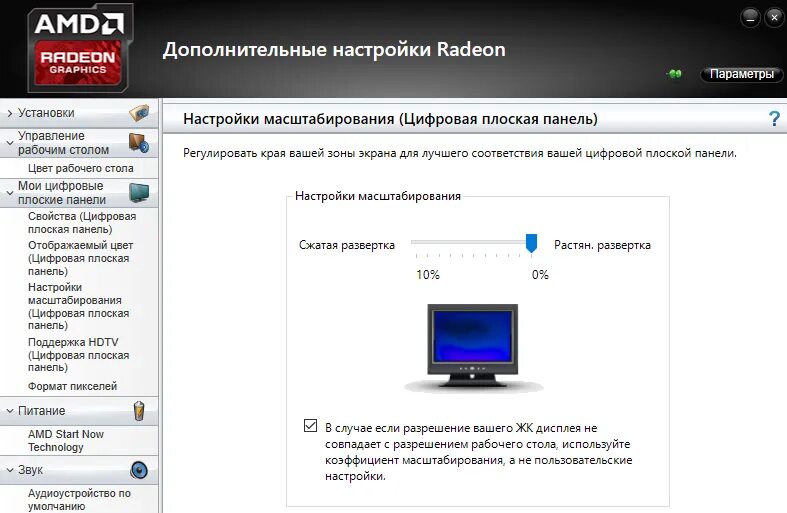The height and width of the screenshot is (513, 787).
Task: Click the Дополнительные настройки Radeon title
Action: (x=334, y=50)
